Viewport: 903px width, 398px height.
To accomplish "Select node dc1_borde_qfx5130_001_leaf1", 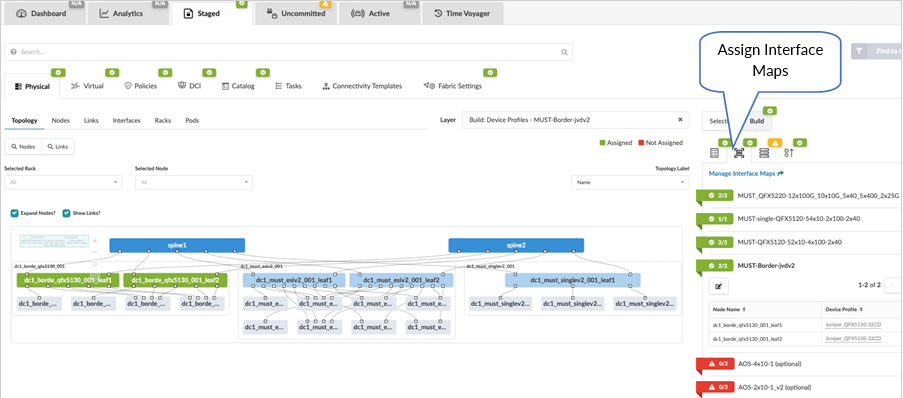I will [68, 281].
